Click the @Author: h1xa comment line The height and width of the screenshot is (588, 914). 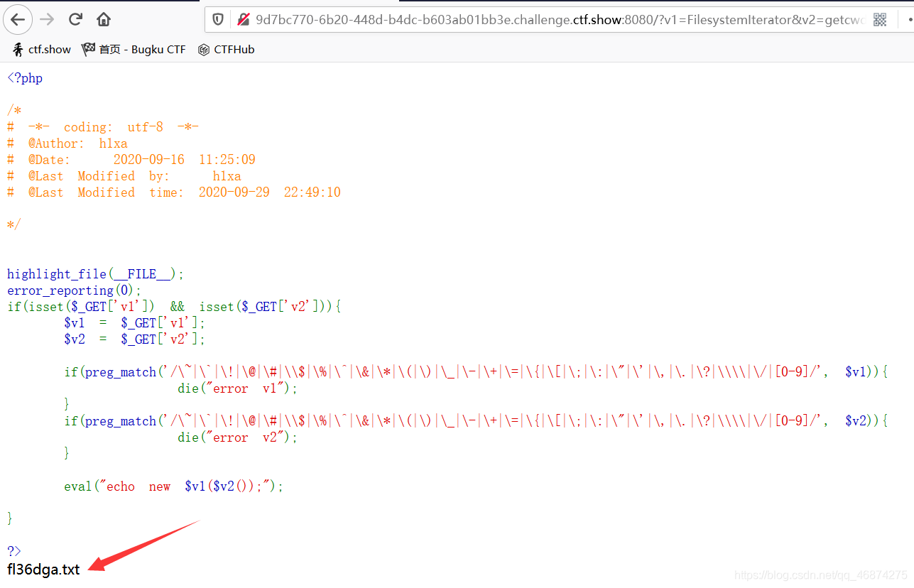(x=67, y=143)
